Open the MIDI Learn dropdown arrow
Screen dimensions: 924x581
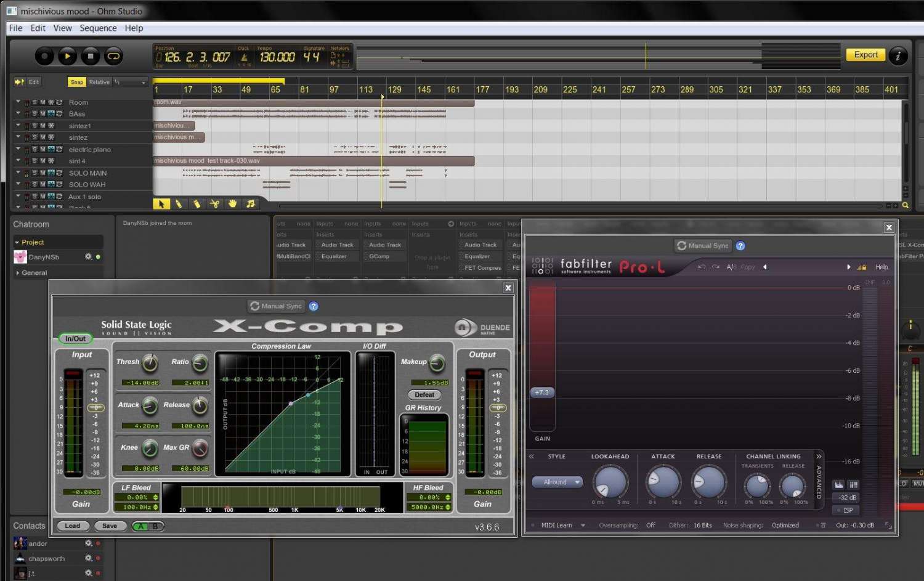click(583, 526)
